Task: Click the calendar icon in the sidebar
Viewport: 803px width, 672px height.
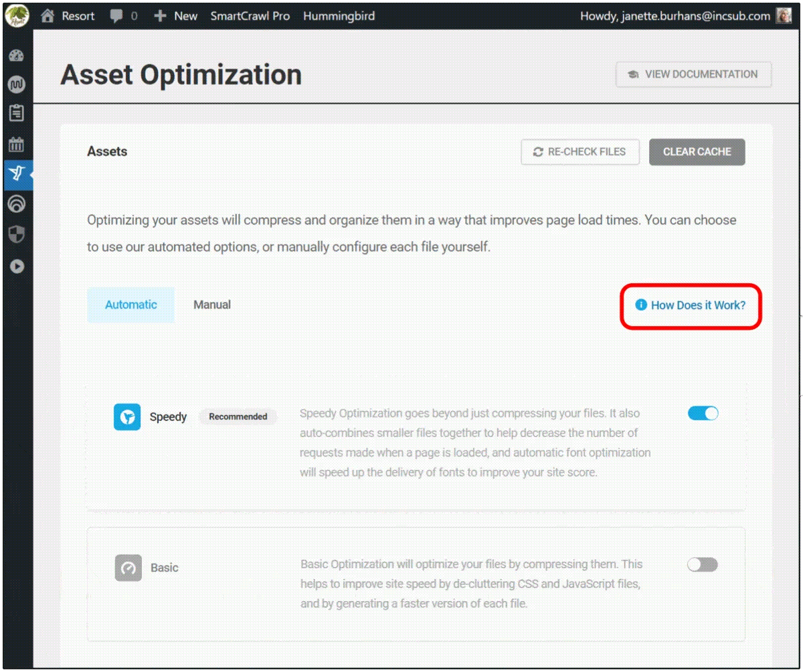Action: (18, 145)
